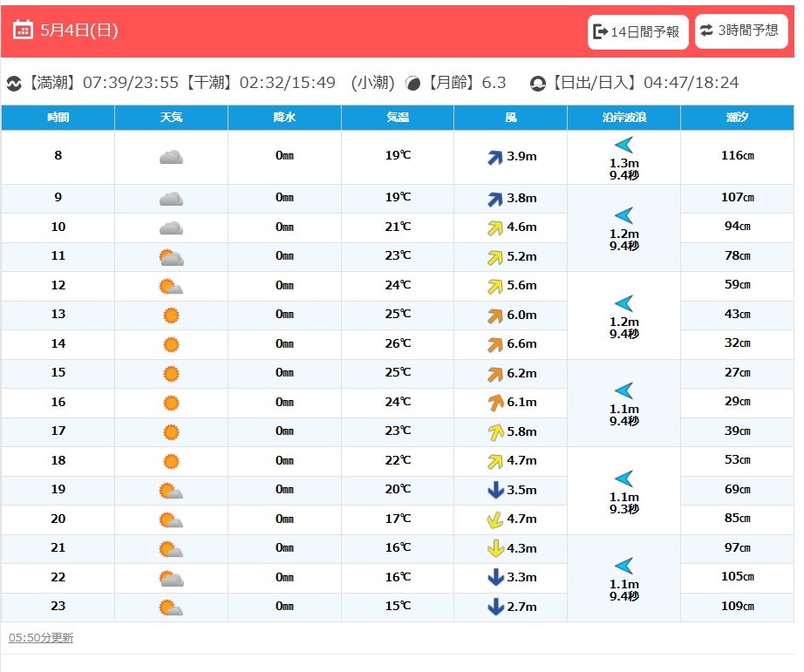
Task: Click the moon age value 6.3
Action: (x=494, y=83)
